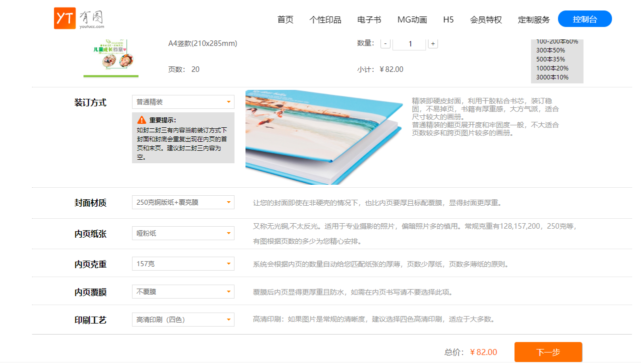Expand the 内页克重 dropdown showing 157克
641x364 pixels.
183,264
